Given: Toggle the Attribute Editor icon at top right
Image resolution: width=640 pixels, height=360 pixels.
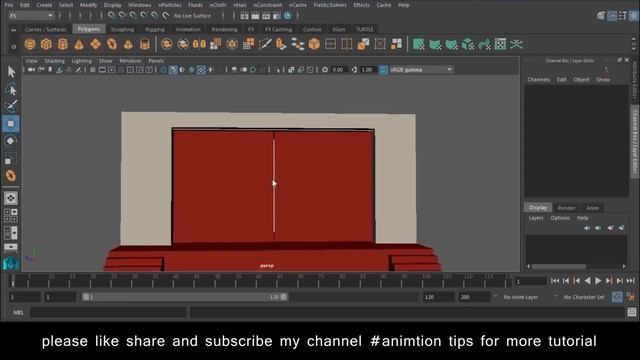Looking at the screenshot, I should point(612,16).
